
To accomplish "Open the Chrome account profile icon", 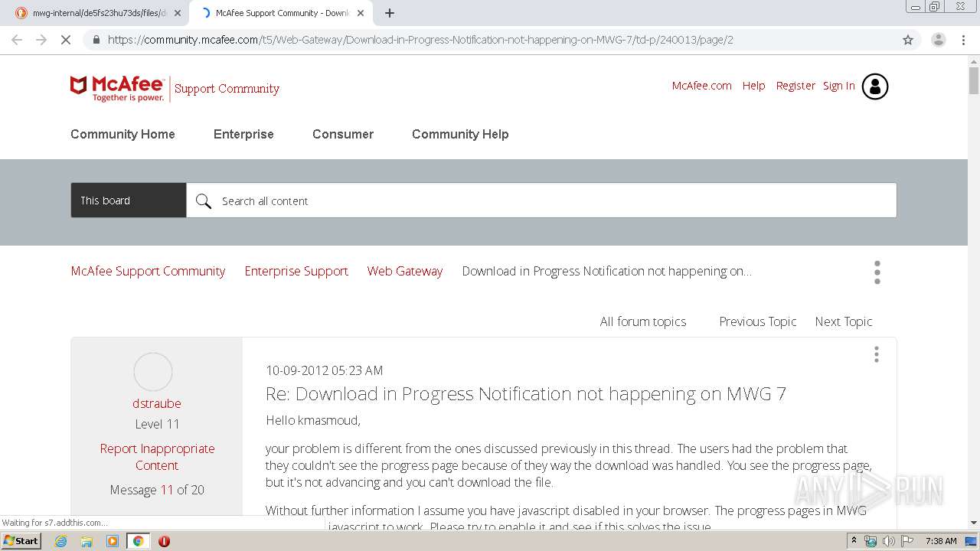I will click(939, 40).
